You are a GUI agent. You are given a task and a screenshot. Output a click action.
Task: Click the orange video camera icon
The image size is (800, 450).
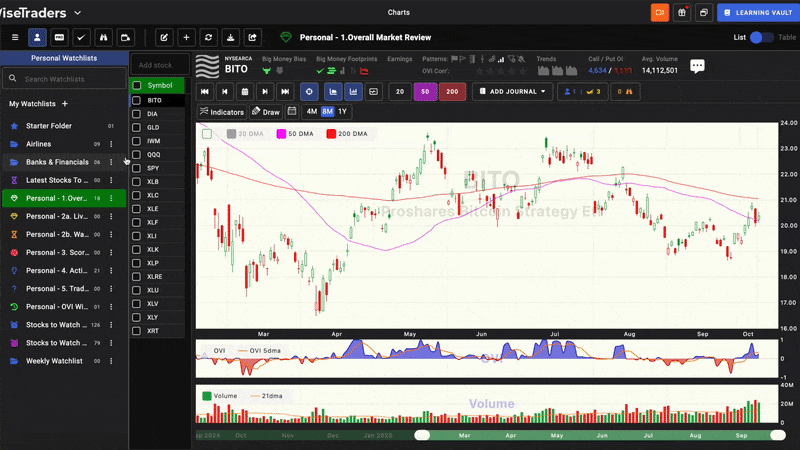(660, 12)
